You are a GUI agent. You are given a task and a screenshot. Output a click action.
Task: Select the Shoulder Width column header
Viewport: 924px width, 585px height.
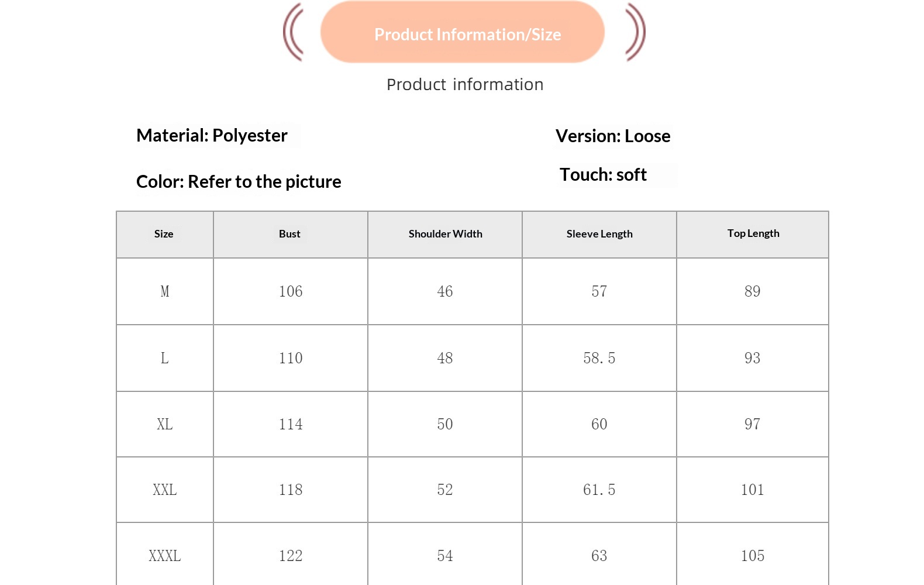tap(445, 234)
